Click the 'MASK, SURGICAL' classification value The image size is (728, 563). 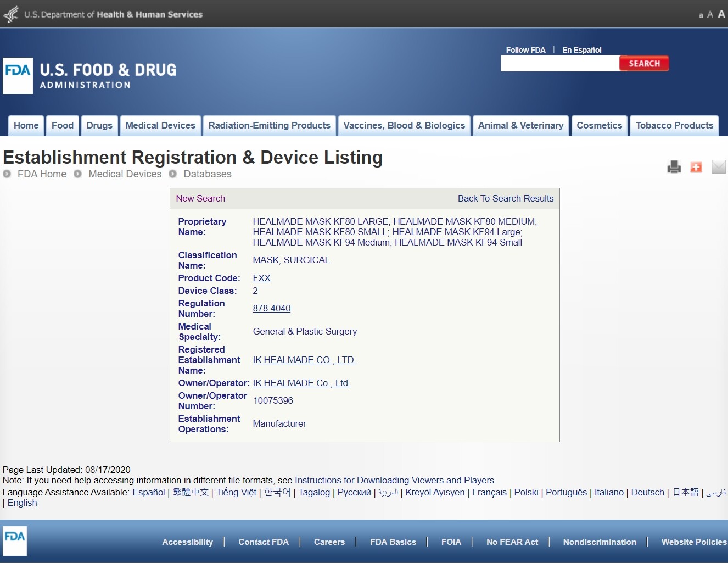[x=291, y=260]
